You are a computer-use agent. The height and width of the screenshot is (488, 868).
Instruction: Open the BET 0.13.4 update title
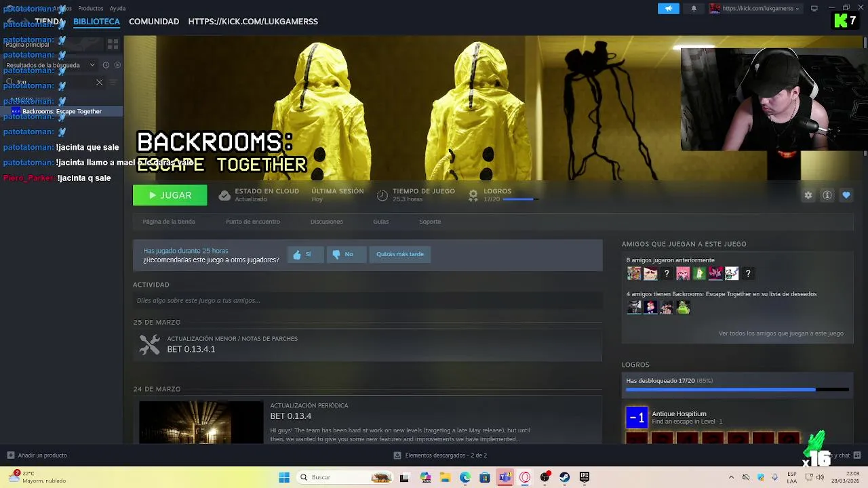point(291,416)
